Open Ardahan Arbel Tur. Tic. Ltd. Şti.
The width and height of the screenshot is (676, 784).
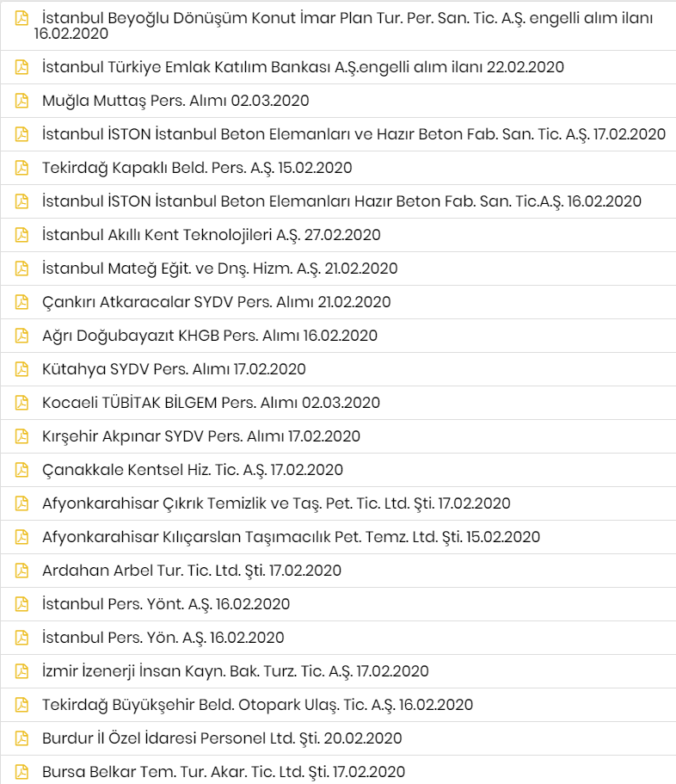click(192, 570)
